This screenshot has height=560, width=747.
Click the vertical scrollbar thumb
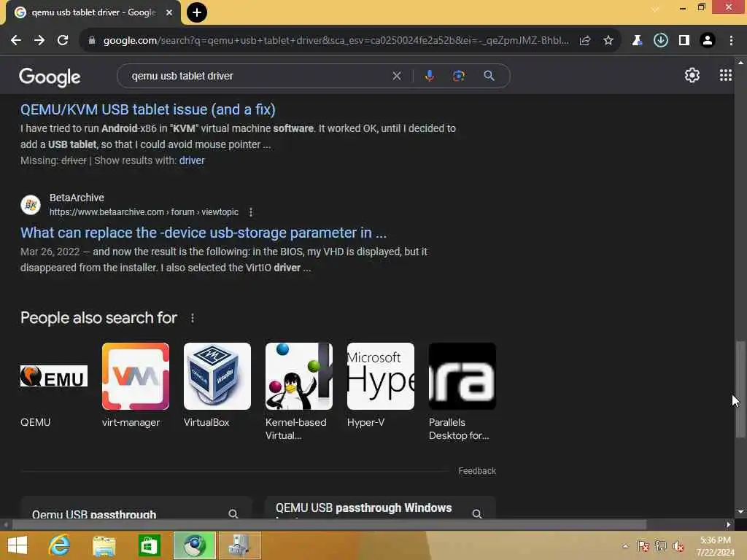click(x=740, y=389)
